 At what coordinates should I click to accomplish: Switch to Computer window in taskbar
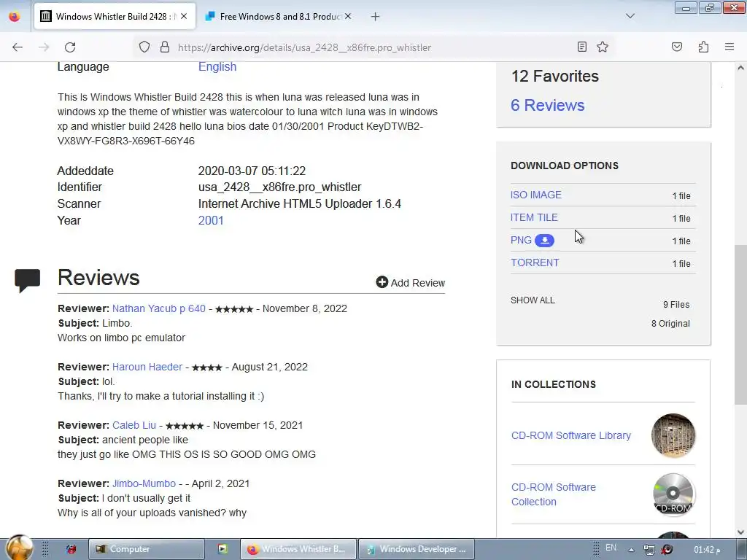146,549
